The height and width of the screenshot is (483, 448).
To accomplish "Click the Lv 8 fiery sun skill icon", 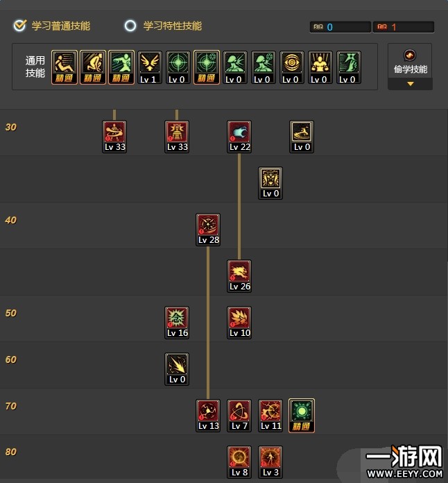I will [x=239, y=462].
